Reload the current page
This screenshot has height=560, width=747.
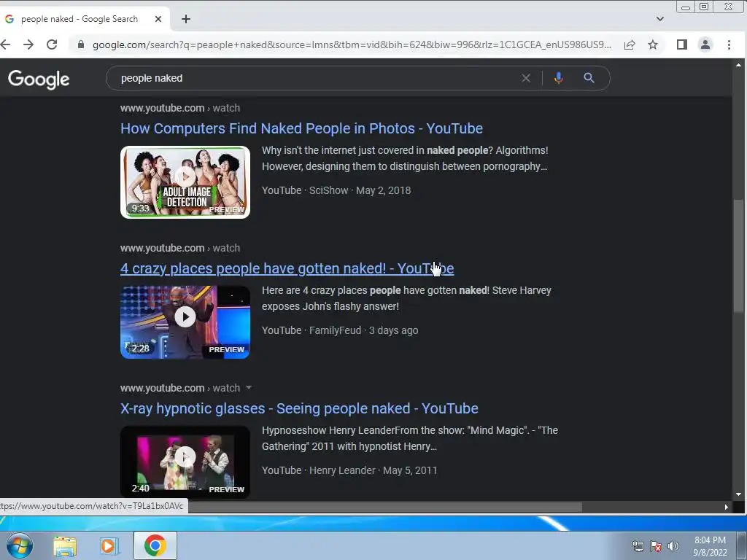[52, 44]
